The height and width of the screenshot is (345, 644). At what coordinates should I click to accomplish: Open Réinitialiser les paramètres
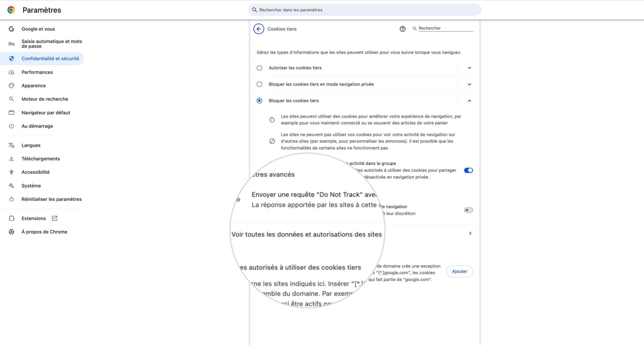(x=52, y=199)
